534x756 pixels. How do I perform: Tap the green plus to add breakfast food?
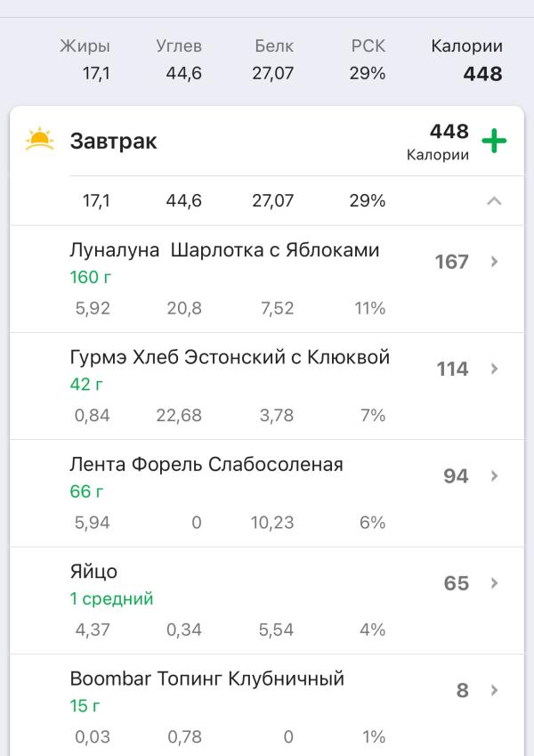coord(494,141)
